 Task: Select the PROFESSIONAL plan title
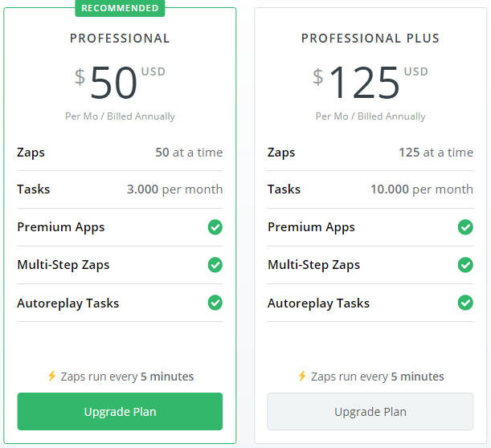click(120, 39)
